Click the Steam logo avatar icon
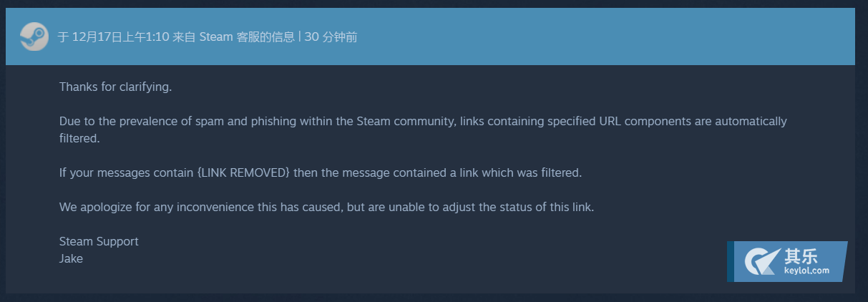 point(34,36)
